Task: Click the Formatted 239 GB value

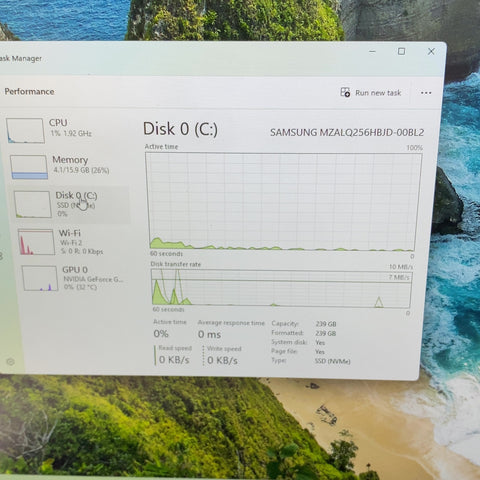Action: (326, 333)
